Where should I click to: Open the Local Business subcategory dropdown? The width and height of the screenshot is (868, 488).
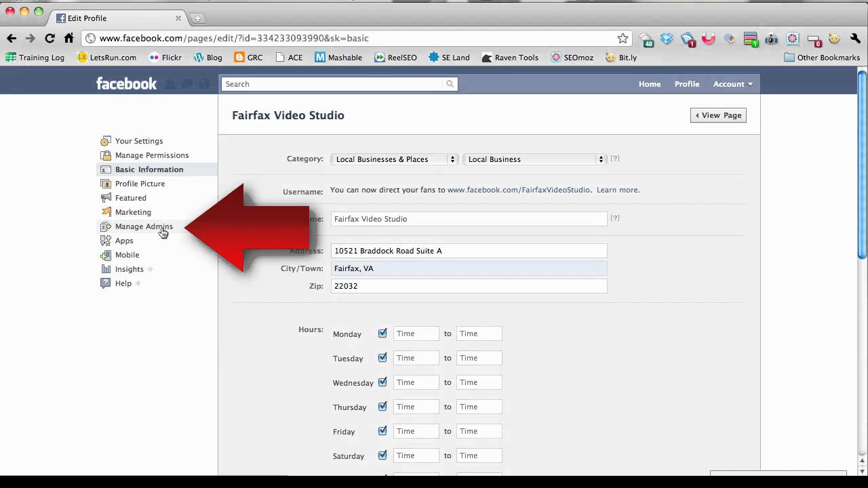(x=534, y=159)
